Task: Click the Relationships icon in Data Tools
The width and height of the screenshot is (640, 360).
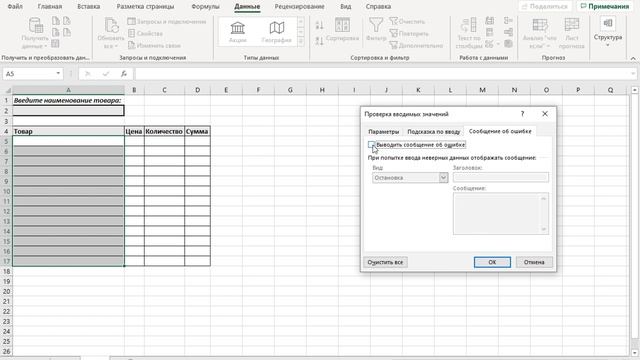Action: tap(508, 32)
